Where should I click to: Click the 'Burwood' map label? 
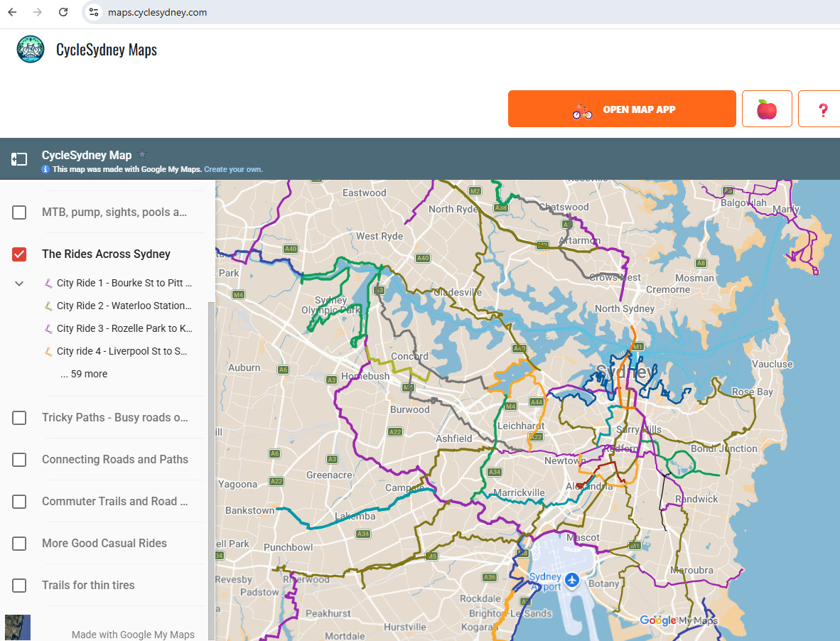click(x=410, y=409)
